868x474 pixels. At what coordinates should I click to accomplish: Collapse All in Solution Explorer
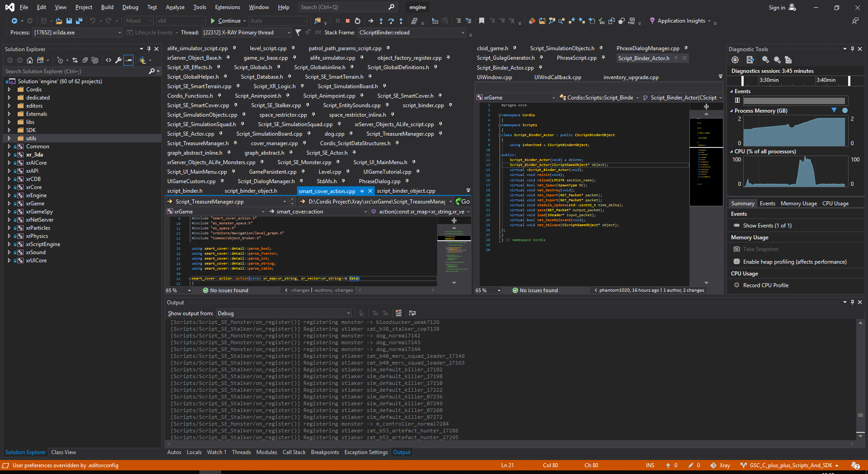coord(85,60)
